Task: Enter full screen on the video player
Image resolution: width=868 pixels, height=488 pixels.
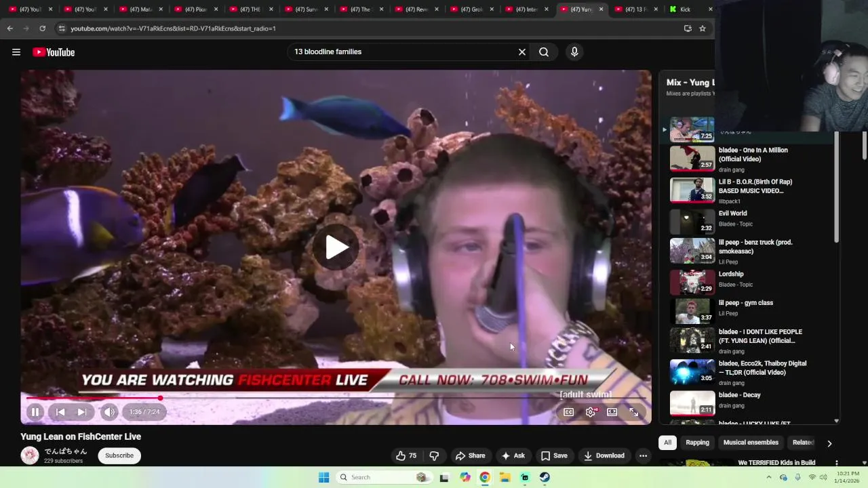Action: (x=633, y=412)
